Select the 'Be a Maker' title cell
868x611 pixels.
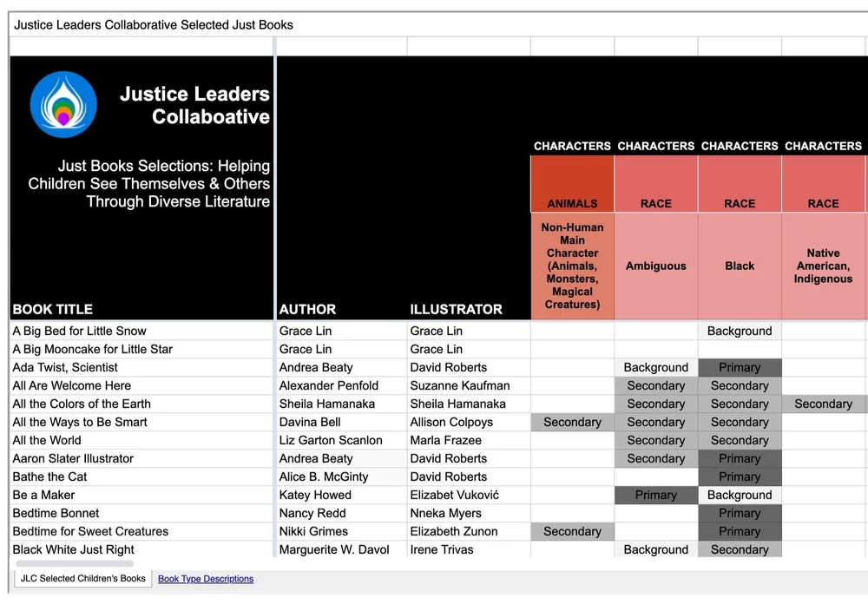141,496
